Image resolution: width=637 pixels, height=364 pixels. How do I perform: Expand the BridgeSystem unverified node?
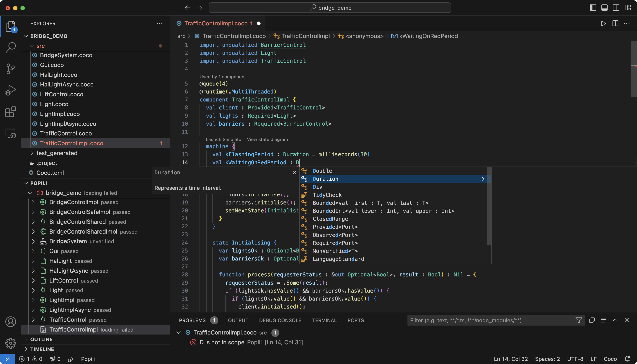tap(33, 241)
